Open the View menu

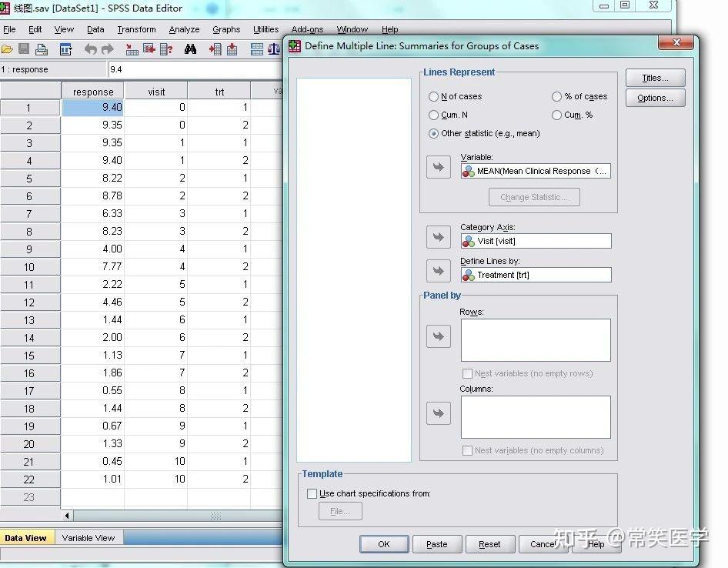[x=64, y=29]
